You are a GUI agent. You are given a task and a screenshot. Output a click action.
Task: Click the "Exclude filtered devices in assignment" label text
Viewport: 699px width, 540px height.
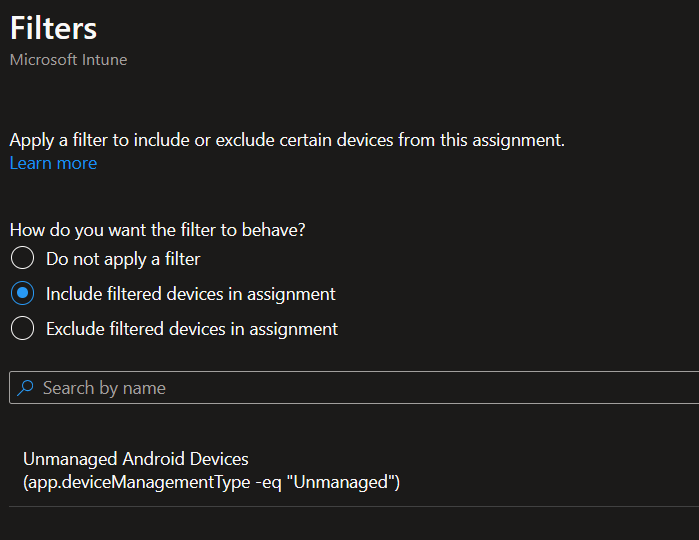(192, 328)
